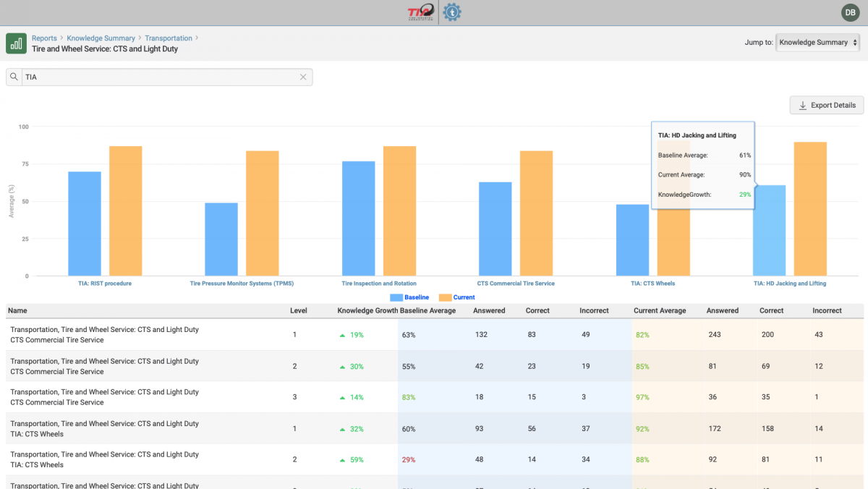Open the DB user avatar menu
The width and height of the screenshot is (868, 489).
850,12
